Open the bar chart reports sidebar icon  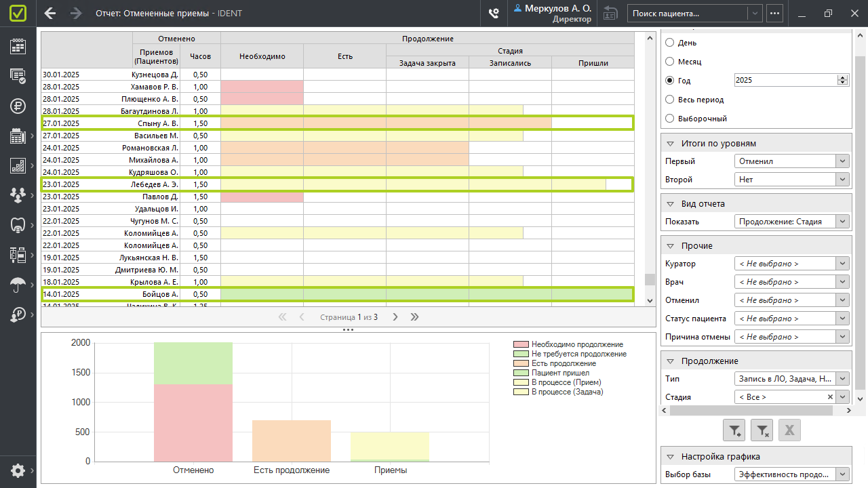tap(18, 165)
